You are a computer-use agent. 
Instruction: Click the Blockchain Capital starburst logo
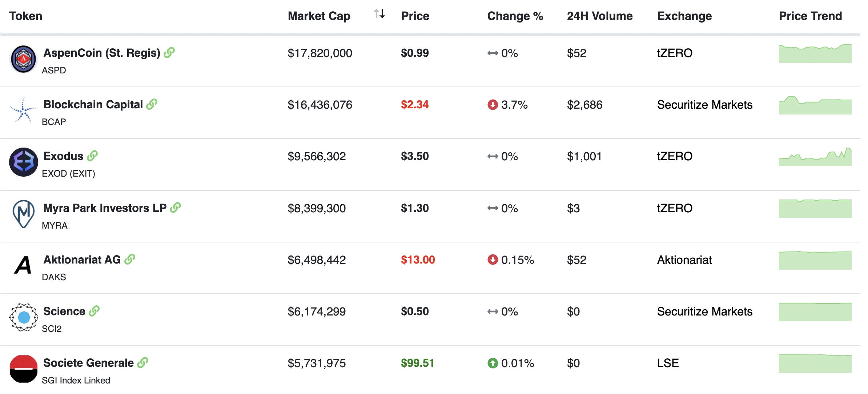[24, 110]
